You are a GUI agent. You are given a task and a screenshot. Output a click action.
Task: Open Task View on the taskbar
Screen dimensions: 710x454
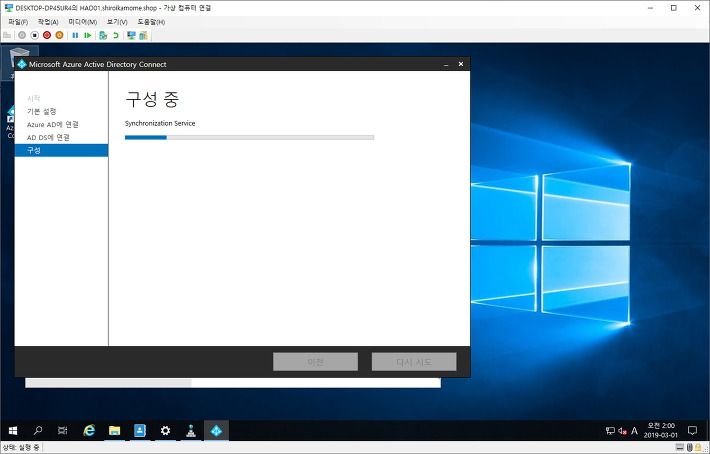point(63,430)
